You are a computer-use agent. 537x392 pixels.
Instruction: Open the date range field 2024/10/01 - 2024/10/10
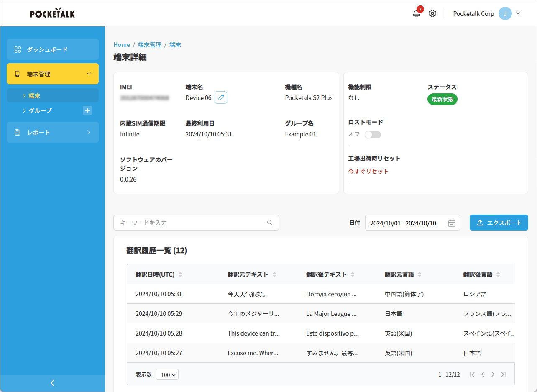(413, 223)
